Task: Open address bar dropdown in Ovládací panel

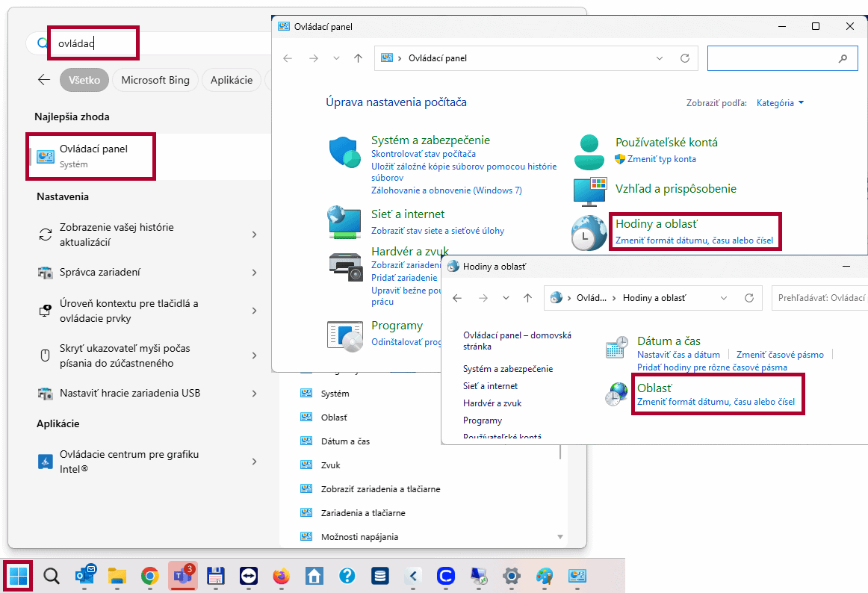Action: 659,58
